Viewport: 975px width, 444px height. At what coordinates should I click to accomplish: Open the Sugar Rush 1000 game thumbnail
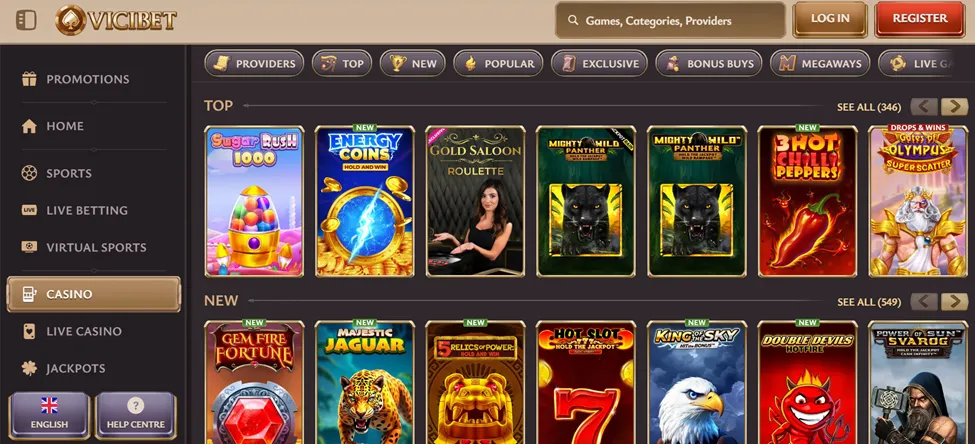click(x=254, y=201)
